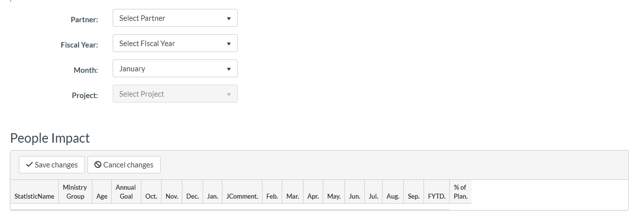Expand the Select Fiscal Year dropdown

[175, 44]
